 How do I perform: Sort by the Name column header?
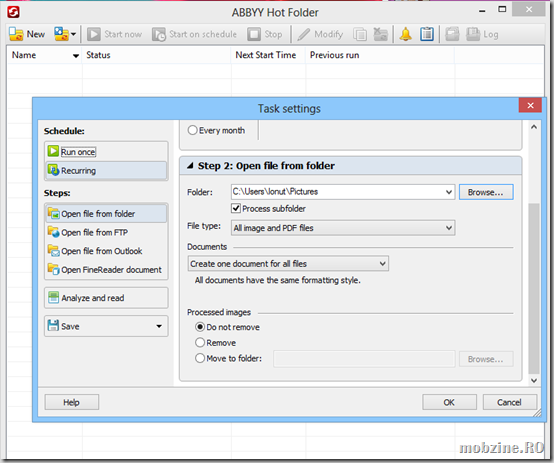(45, 55)
